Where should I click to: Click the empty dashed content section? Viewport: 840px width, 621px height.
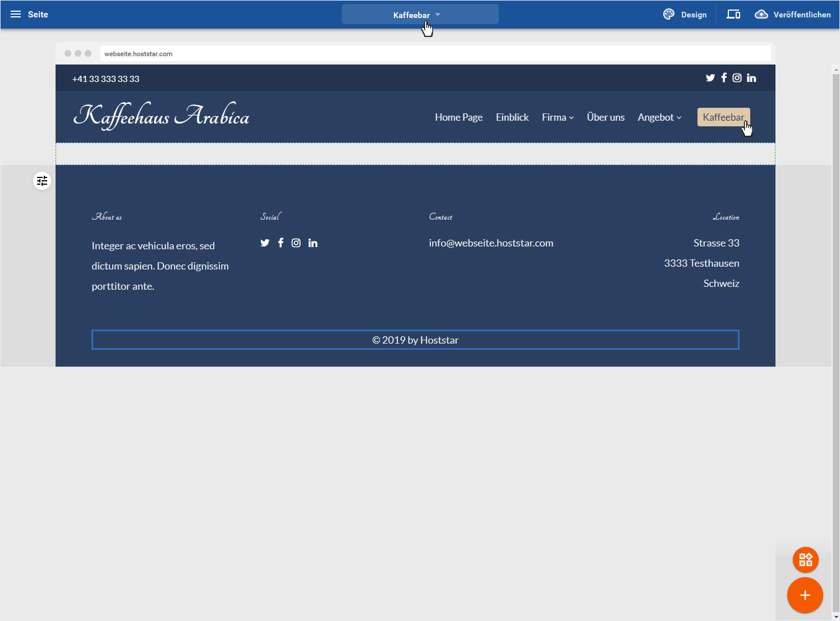415,154
